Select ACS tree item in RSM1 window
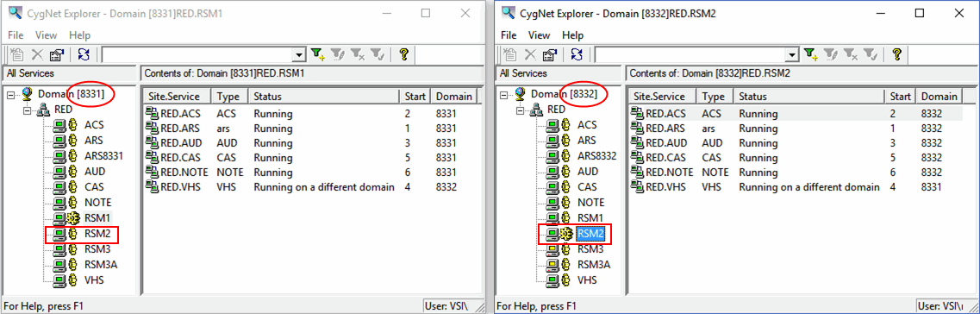This screenshot has height=314, width=980. (x=94, y=125)
